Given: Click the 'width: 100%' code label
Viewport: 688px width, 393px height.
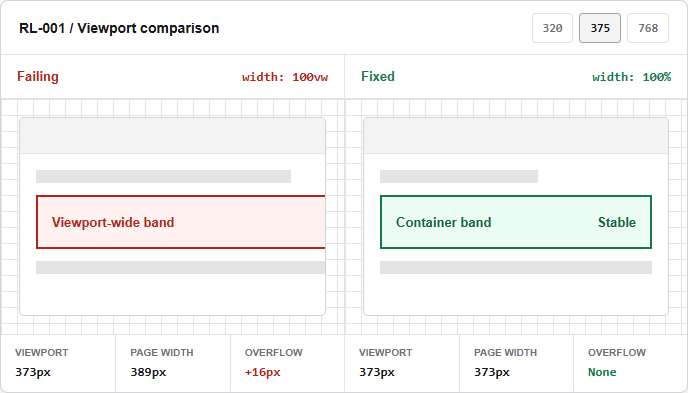Looking at the screenshot, I should pyautogui.click(x=631, y=77).
